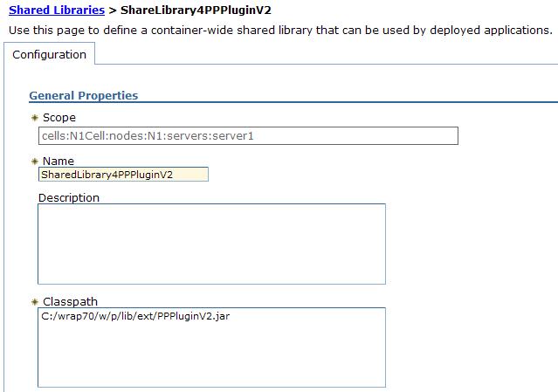Place cursor in the SharedLibrary4PPPluginV2 name text
Screen dimensions: 558x392
coord(107,175)
